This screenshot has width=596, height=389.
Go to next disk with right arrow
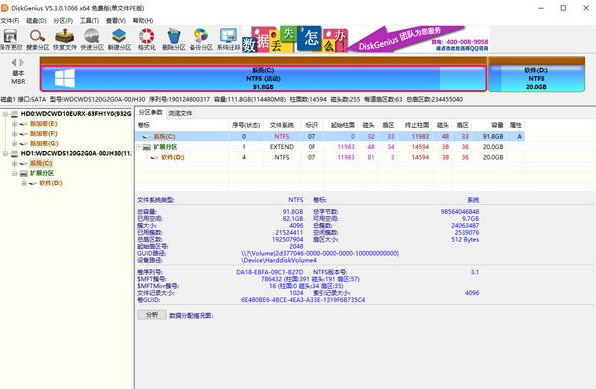pos(22,62)
